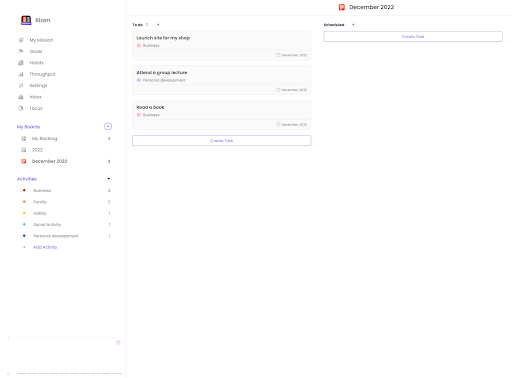This screenshot has width=512, height=378.
Task: Click the red December 2022 sidebar board icon
Action: point(24,161)
